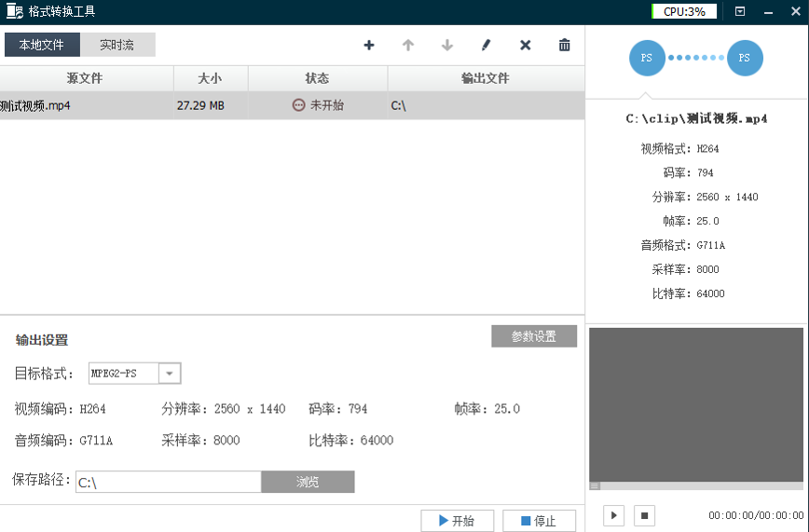This screenshot has height=532, width=809.
Task: Click the plus icon to add a file
Action: click(x=369, y=45)
